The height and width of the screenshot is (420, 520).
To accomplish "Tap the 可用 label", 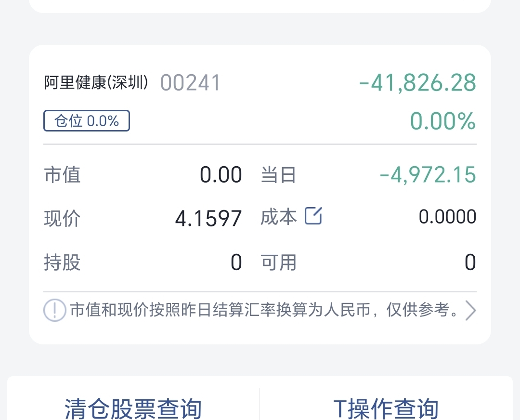I will click(x=279, y=262).
